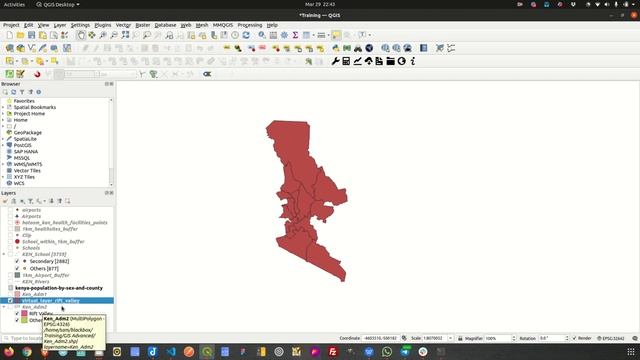Open the attribute table icon
The width and height of the screenshot is (640, 360).
[x=273, y=35]
